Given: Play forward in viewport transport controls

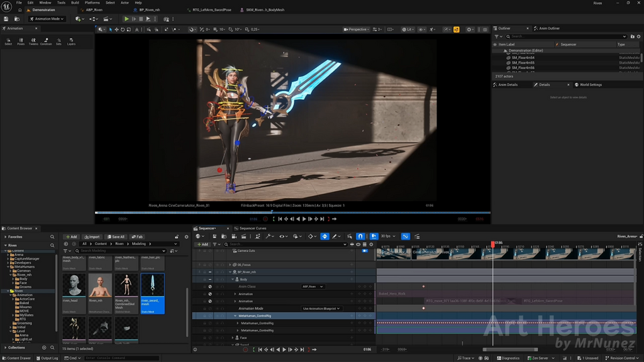Looking at the screenshot, I should [x=304, y=219].
